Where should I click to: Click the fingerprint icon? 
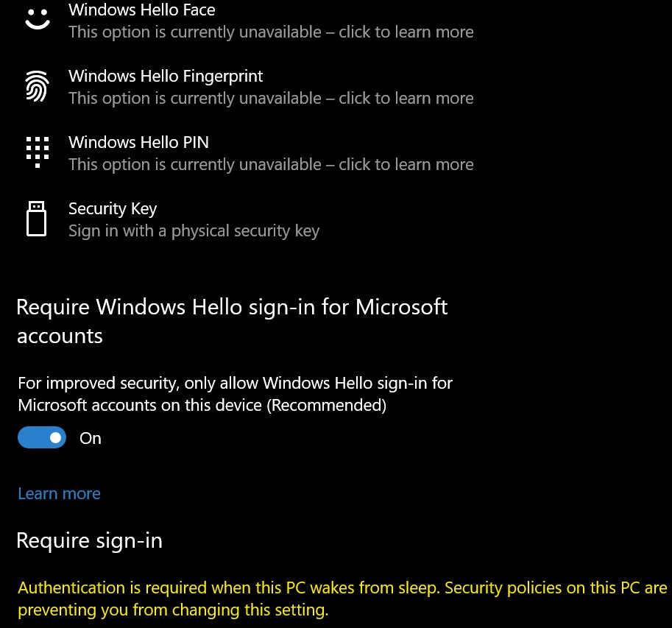(x=36, y=87)
